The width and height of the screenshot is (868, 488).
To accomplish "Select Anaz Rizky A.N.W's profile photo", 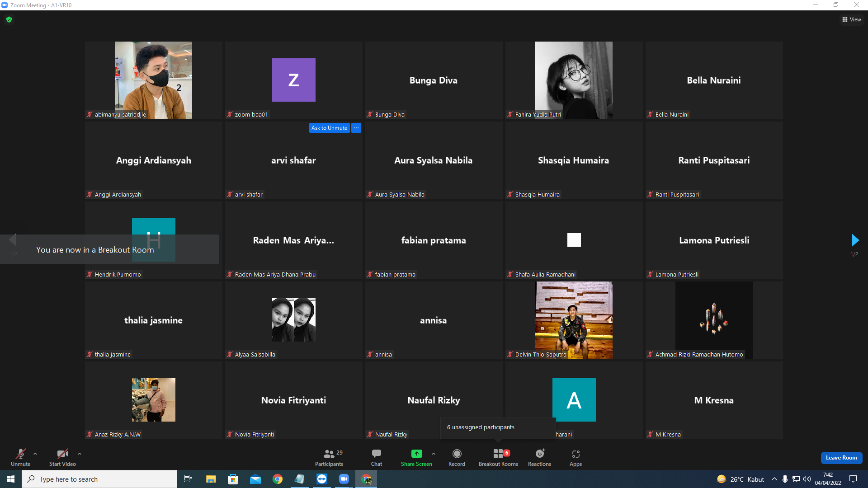I will pos(154,400).
